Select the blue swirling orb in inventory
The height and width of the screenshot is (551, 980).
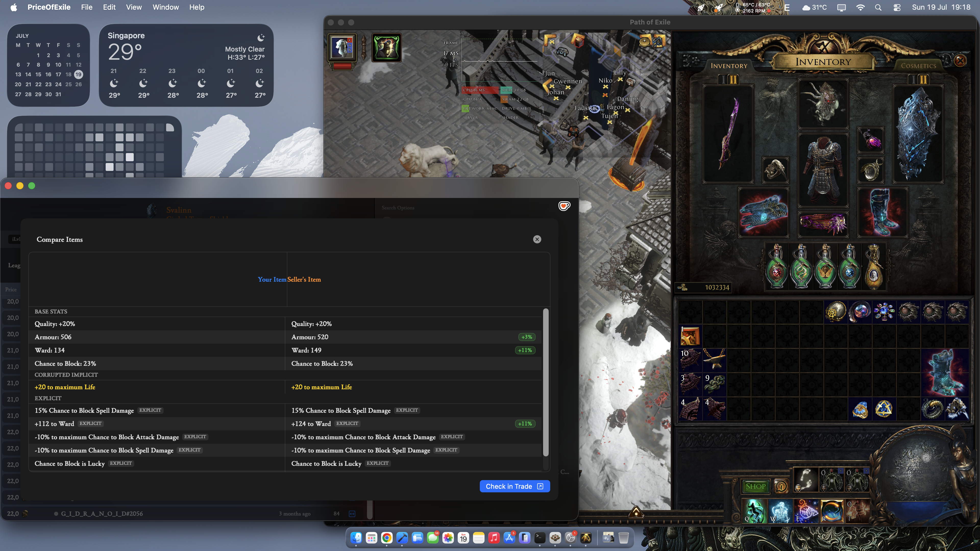pyautogui.click(x=860, y=312)
